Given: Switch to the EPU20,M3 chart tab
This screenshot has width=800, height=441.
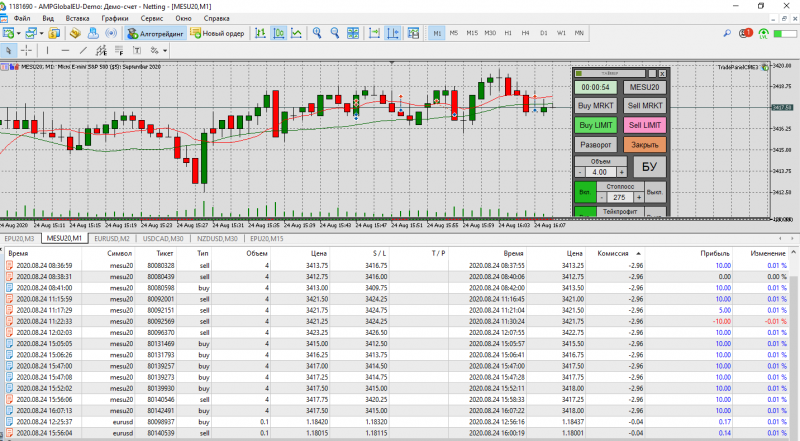Looking at the screenshot, I should click(x=19, y=238).
